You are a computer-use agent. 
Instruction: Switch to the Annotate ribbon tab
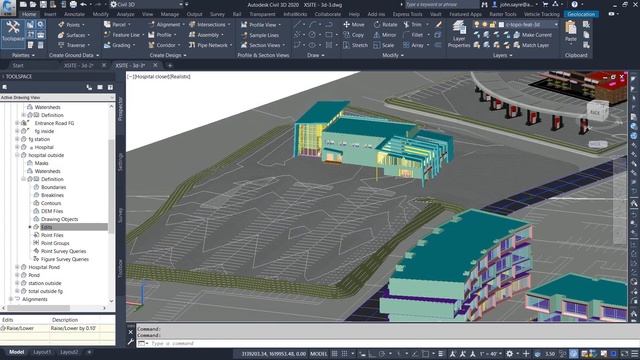(x=75, y=14)
